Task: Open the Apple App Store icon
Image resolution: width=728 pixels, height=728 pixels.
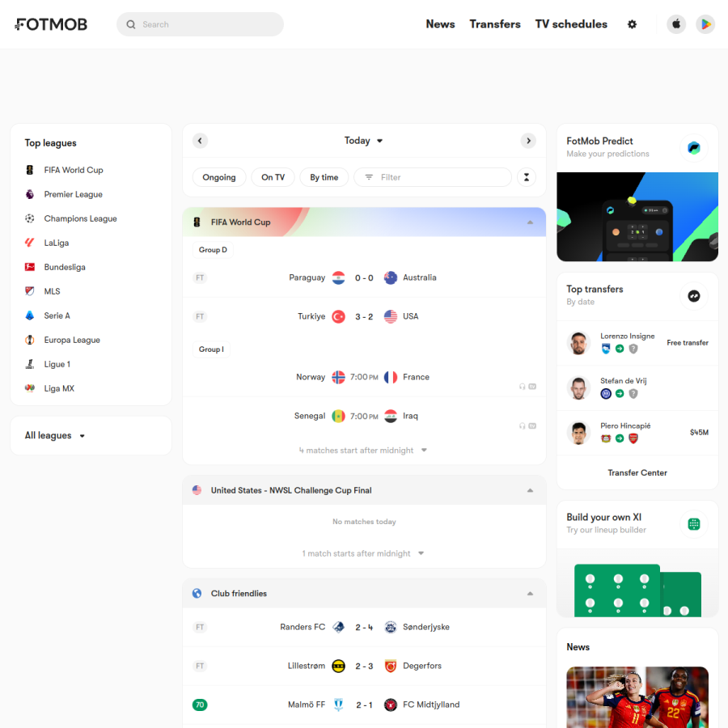Action: point(676,24)
